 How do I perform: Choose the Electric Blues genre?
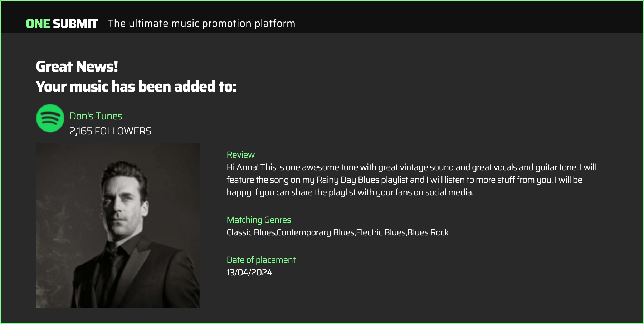click(x=381, y=232)
